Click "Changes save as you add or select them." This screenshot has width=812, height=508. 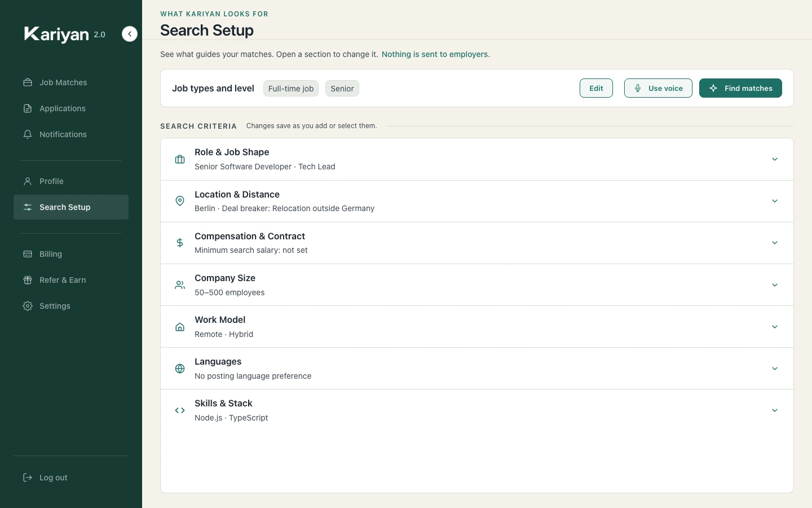pos(311,126)
